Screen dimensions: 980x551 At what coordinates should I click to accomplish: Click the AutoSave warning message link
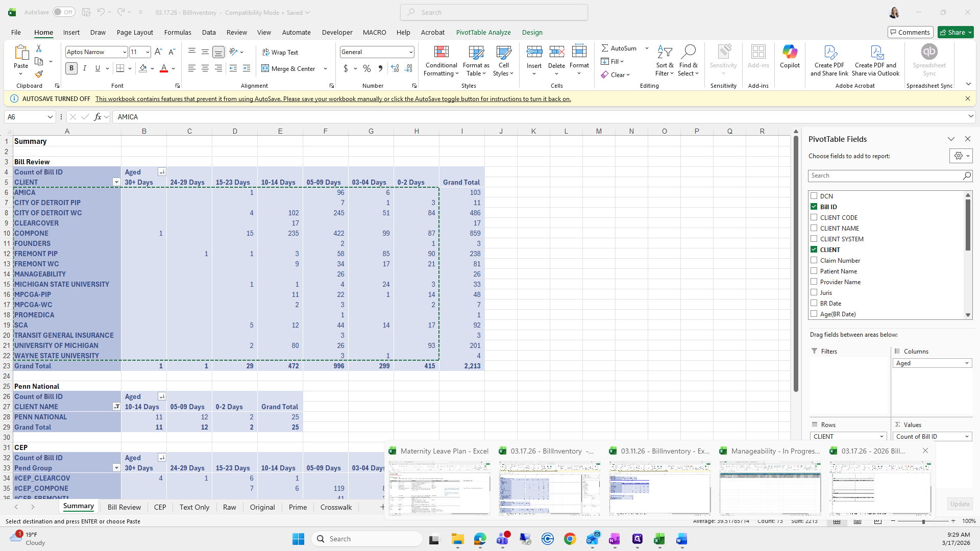(x=333, y=99)
